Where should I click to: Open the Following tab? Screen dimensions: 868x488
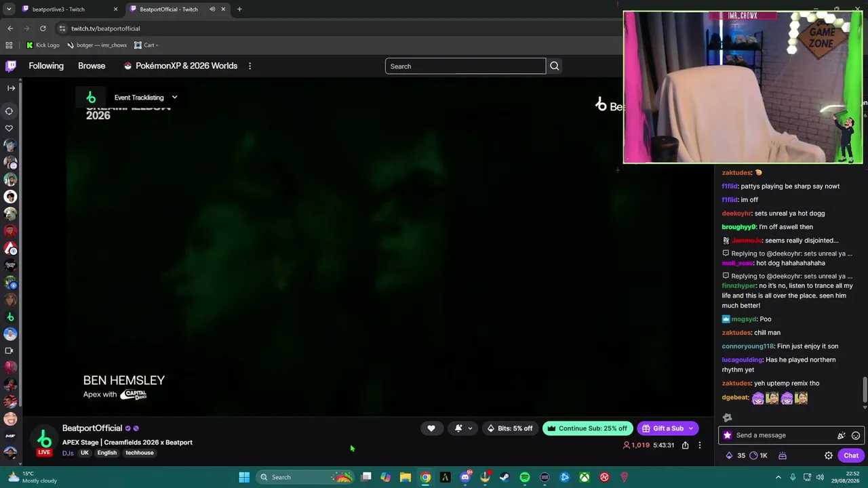click(46, 66)
